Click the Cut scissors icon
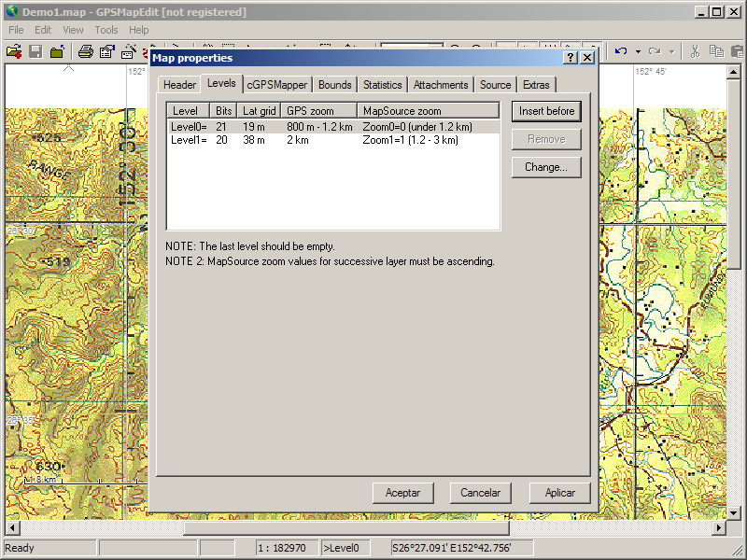The height and width of the screenshot is (560, 747). click(x=695, y=51)
